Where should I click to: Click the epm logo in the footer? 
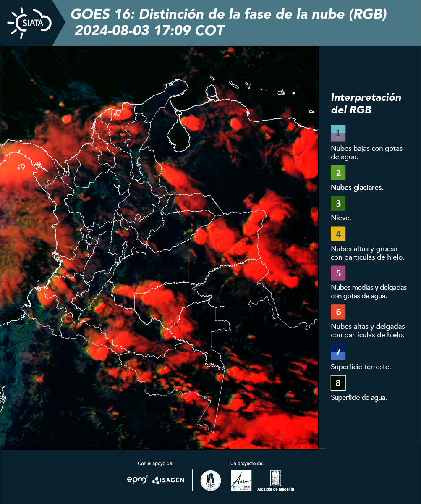click(137, 480)
